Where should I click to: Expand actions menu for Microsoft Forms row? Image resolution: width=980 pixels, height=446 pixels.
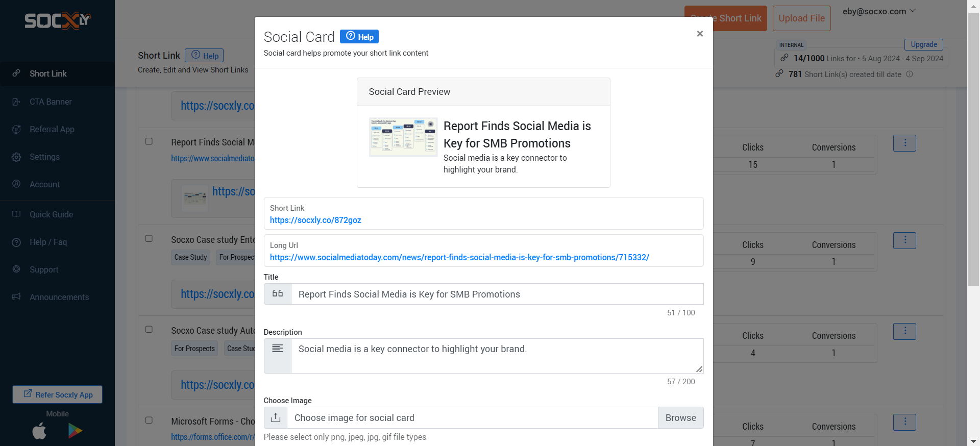[x=904, y=423]
